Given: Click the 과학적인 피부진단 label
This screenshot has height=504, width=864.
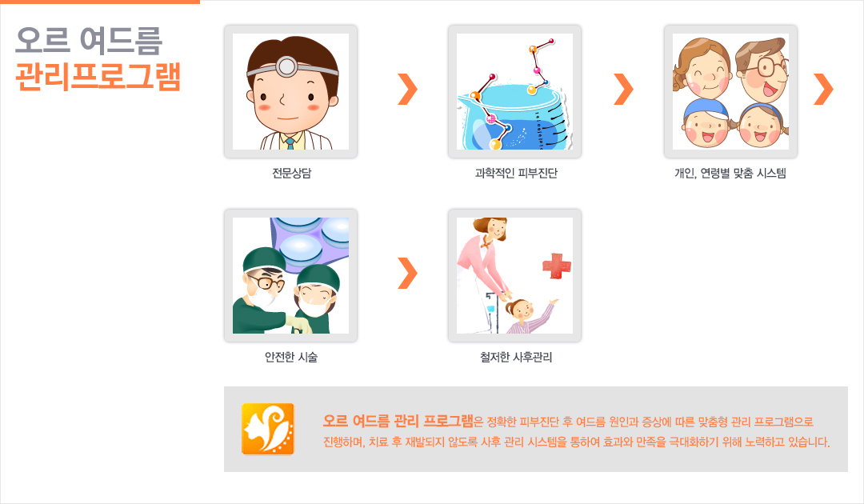Looking at the screenshot, I should 516,173.
